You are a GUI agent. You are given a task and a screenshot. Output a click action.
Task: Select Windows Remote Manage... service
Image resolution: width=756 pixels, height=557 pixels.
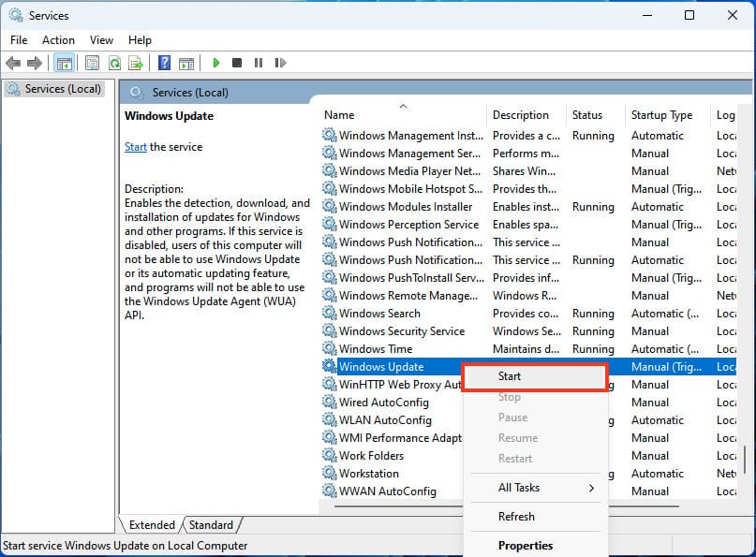(x=529, y=296)
